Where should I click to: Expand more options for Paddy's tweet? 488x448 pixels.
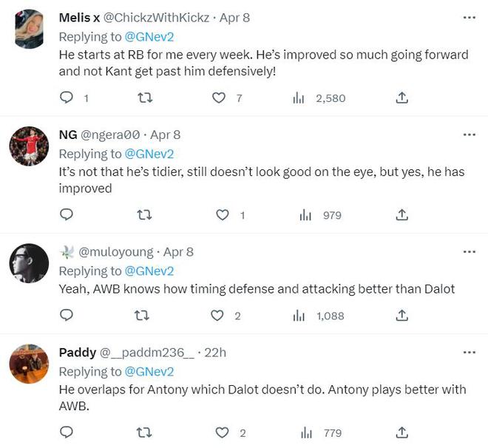(469, 353)
